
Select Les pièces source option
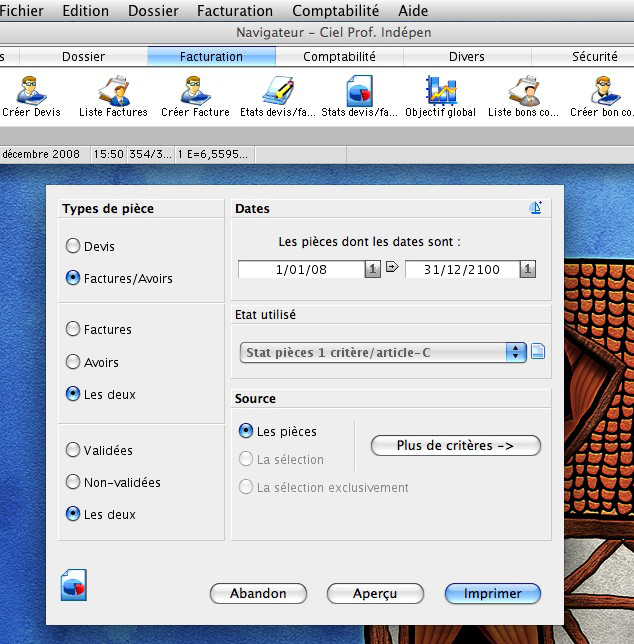pos(246,431)
